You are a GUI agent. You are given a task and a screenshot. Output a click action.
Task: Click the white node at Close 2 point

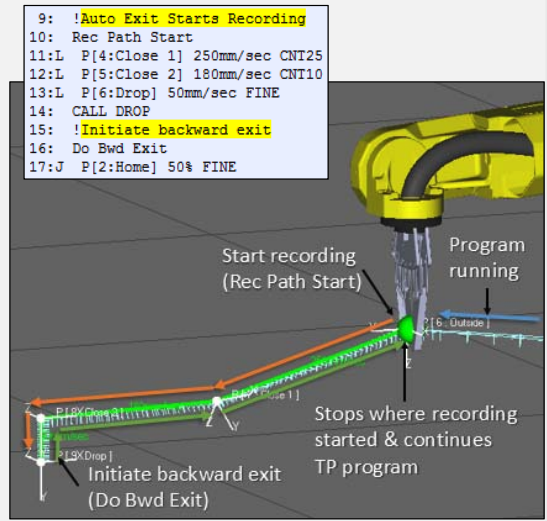coord(41,418)
